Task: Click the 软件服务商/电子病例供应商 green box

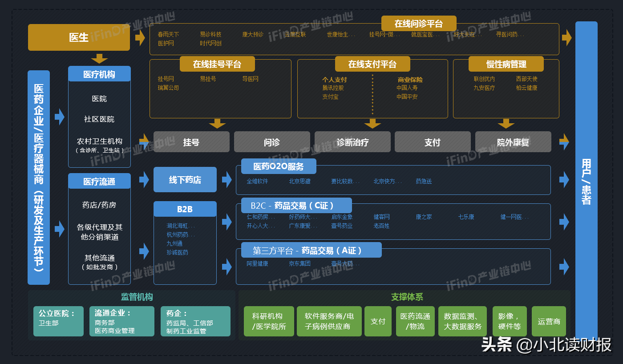Action: coord(329,321)
